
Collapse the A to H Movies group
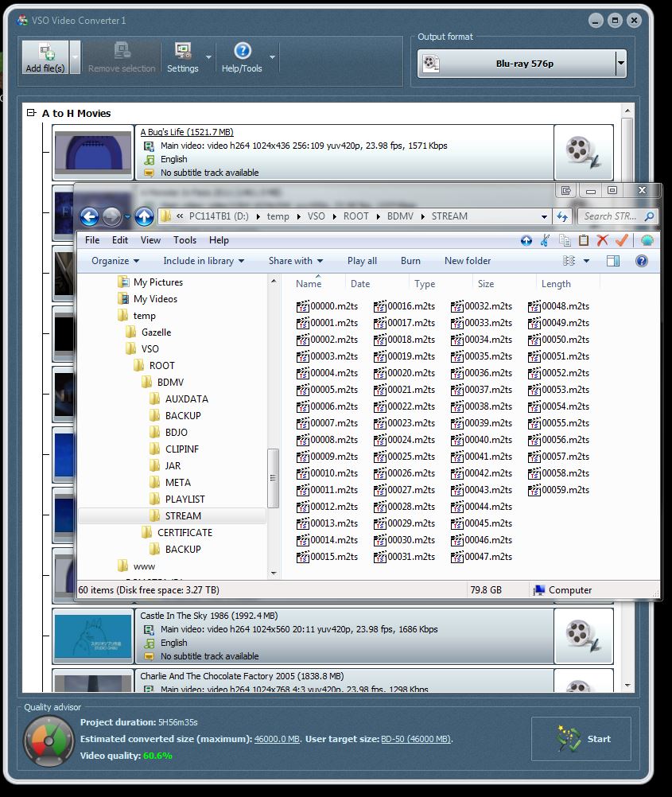click(32, 113)
